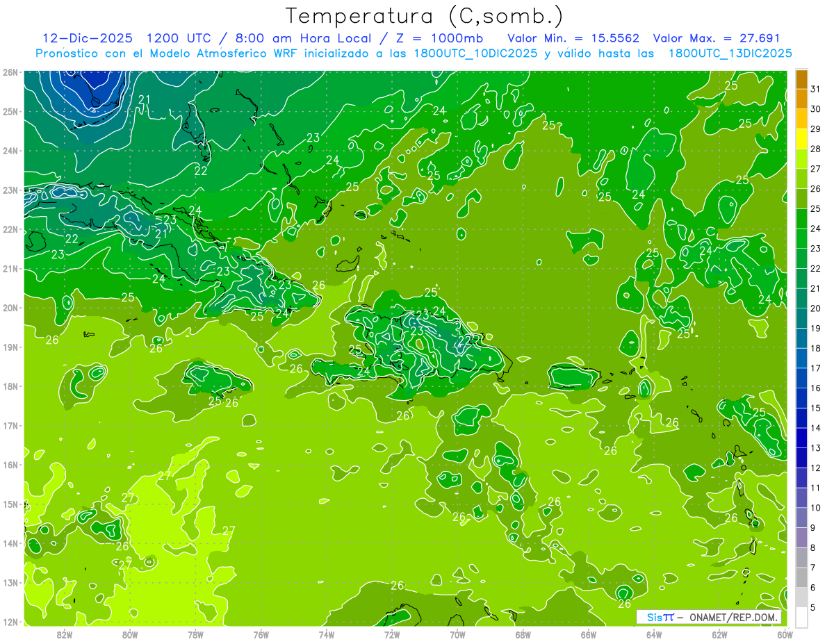Click the "Valor Max. = 27.691" text
The height and width of the screenshot is (644, 834).
[717, 38]
